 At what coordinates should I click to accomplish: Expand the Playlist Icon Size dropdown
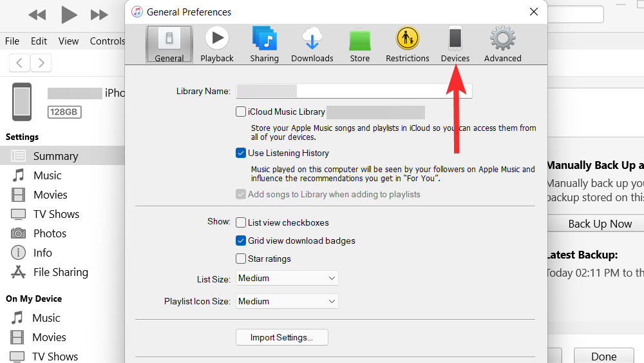click(x=287, y=301)
